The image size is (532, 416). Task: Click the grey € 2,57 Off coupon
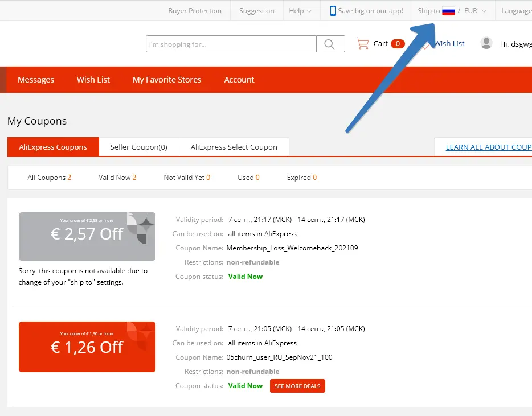tap(87, 236)
